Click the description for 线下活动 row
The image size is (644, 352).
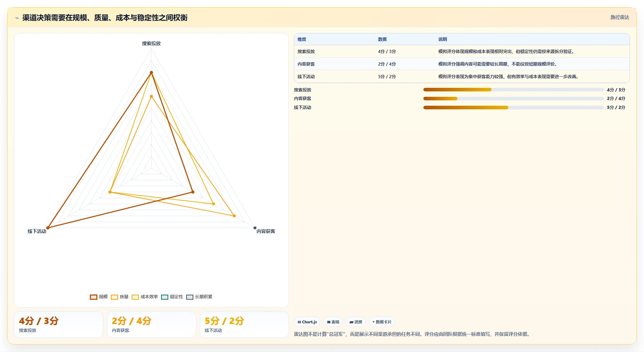point(509,77)
